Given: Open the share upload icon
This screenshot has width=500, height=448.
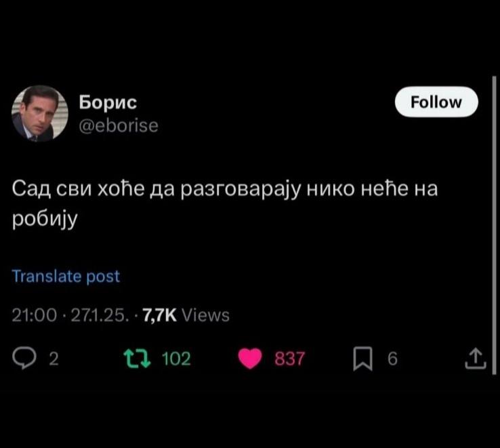Looking at the screenshot, I should 475,359.
